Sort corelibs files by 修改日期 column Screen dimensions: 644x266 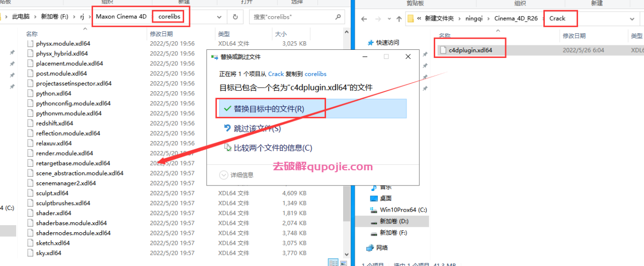(x=162, y=34)
